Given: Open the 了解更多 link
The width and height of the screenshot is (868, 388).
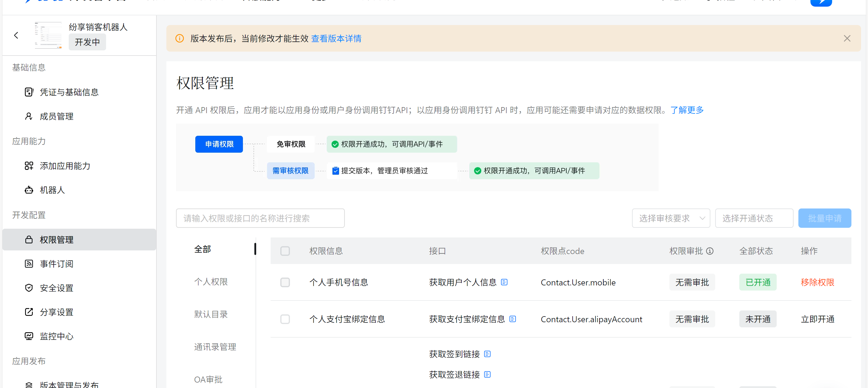Looking at the screenshot, I should click(x=687, y=110).
